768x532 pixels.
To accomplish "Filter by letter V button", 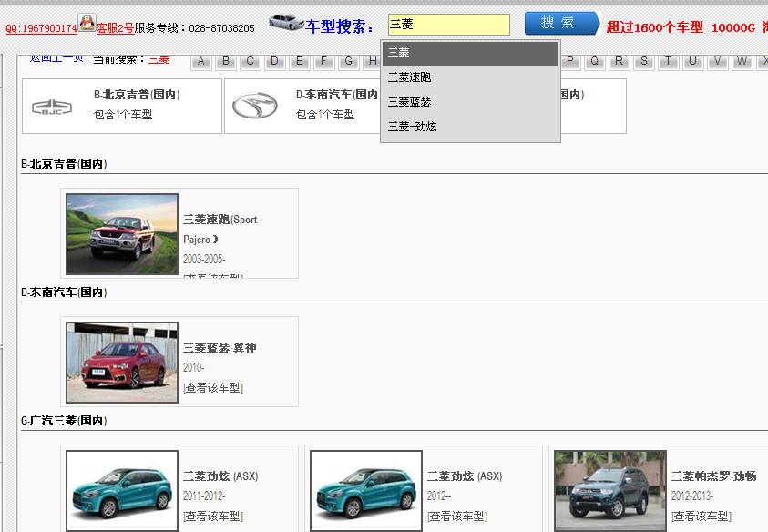I will tap(718, 62).
